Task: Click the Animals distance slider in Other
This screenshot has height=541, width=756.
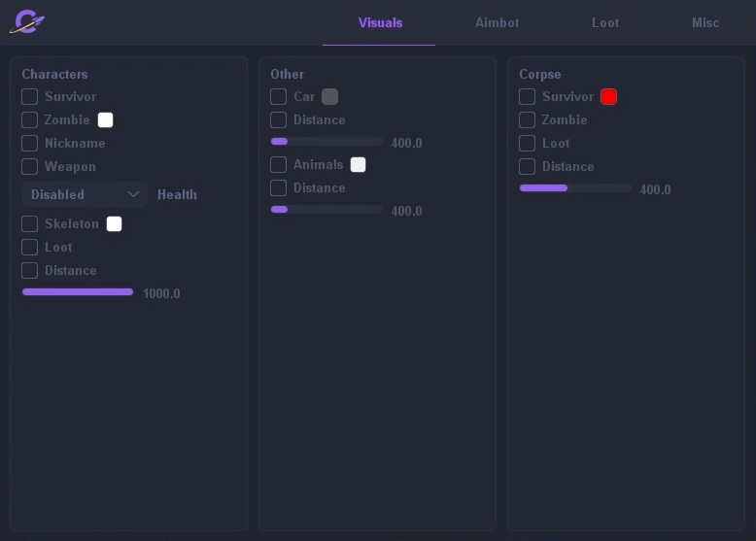Action: 326,209
